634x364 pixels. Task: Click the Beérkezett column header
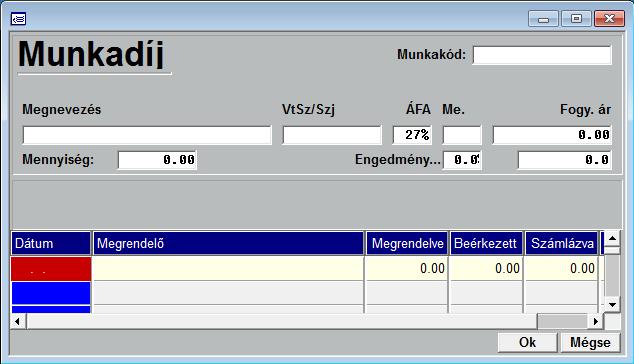(486, 243)
